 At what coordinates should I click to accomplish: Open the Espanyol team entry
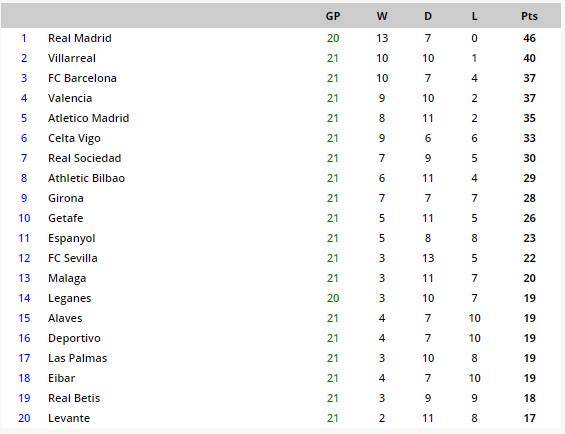coord(71,238)
